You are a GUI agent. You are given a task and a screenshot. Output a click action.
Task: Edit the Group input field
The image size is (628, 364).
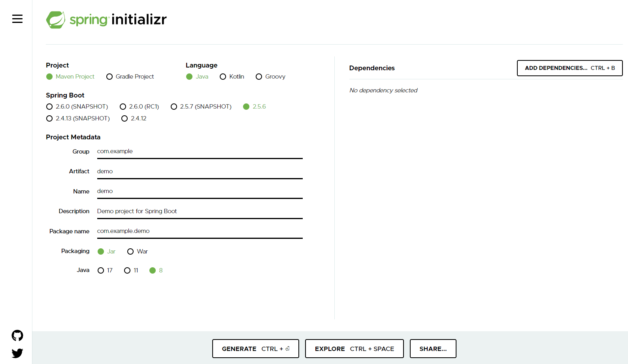click(x=200, y=152)
